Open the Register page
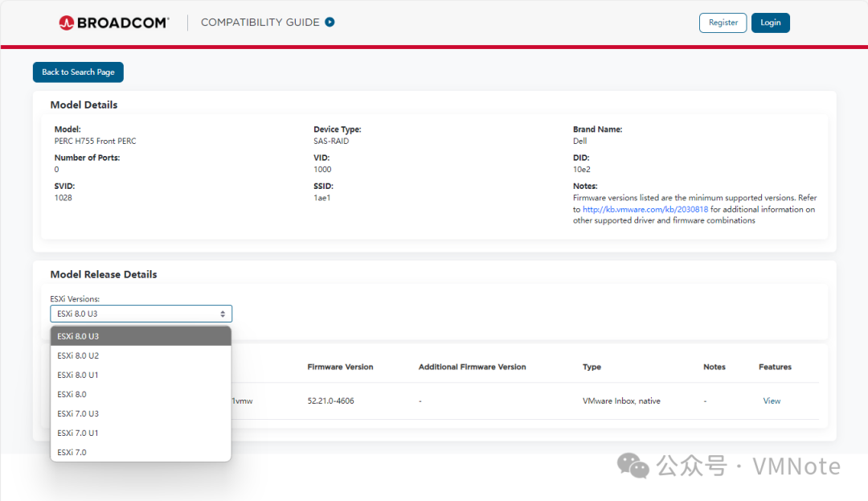The width and height of the screenshot is (868, 501). [723, 23]
